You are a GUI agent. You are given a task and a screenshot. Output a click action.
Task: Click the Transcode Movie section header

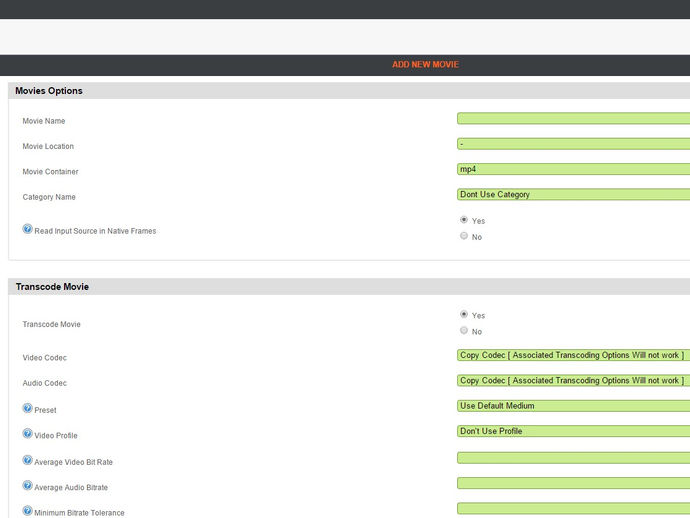tap(349, 287)
